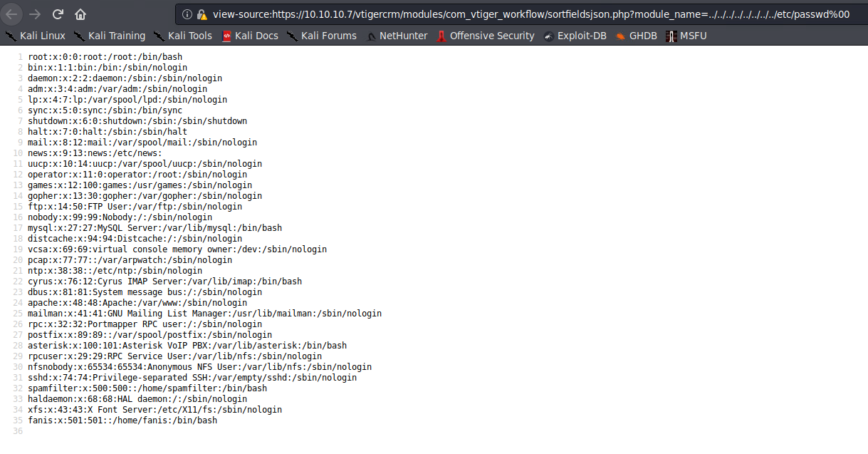Screen dimensions: 868x454
Task: Open Kali Forums bookmark
Action: [x=322, y=36]
